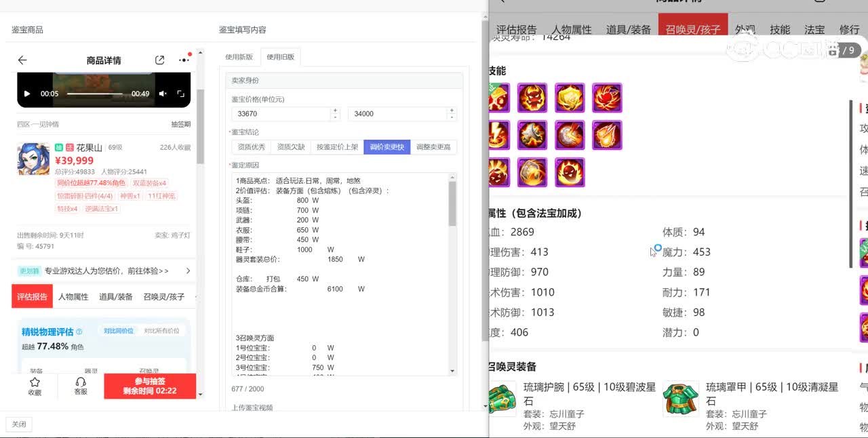868x438 pixels.
Task: Select the 对比所有价位 option
Action: (x=161, y=331)
